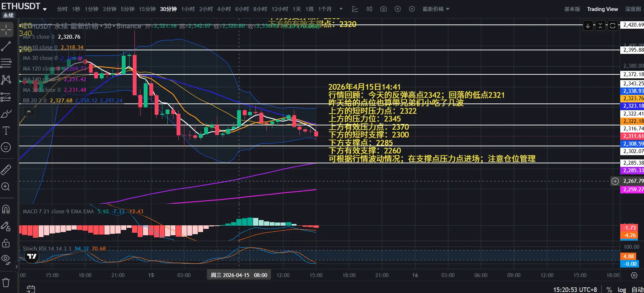Click the Stoch RSI 14 14 3 3 label
The image size is (644, 293).
point(48,249)
